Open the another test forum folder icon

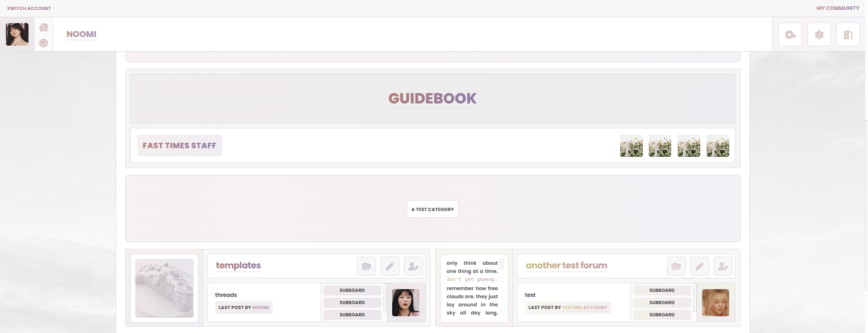[x=676, y=266]
